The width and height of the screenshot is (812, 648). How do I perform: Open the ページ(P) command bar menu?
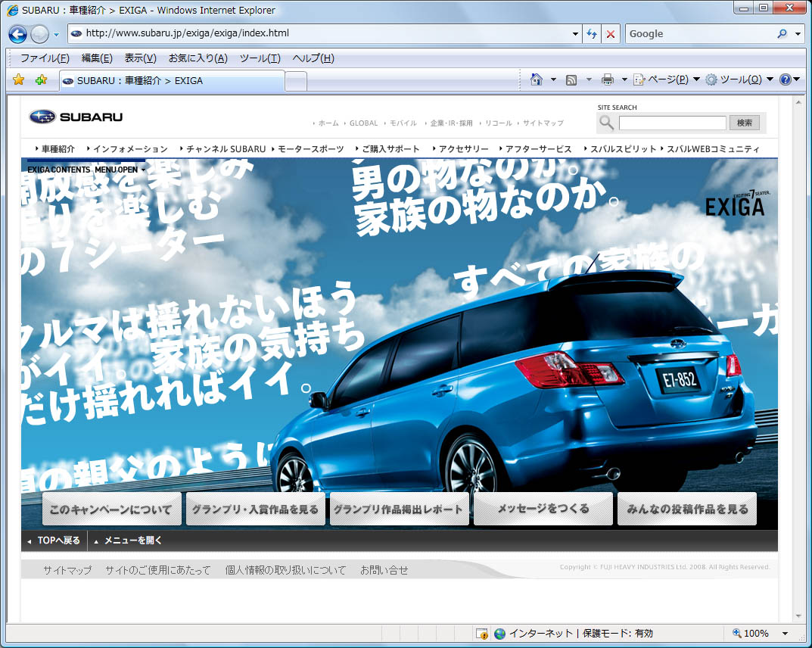667,79
